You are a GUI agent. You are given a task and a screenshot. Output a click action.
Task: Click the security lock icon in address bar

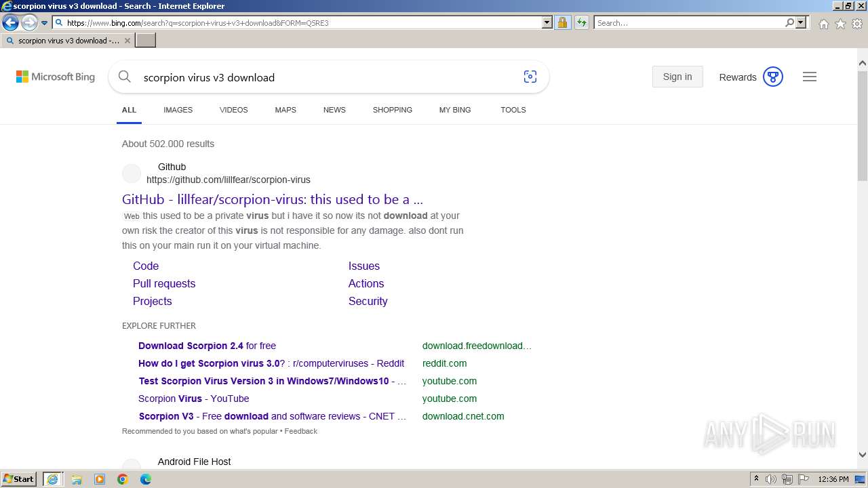(x=562, y=22)
